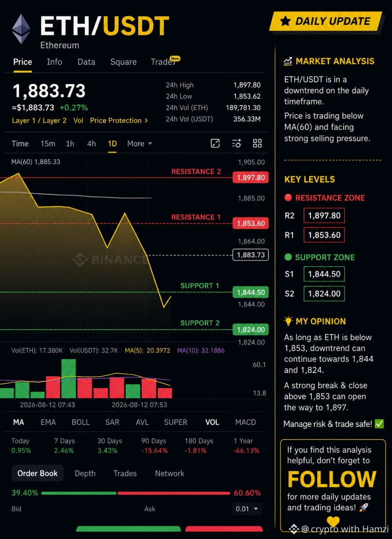This screenshot has width=392, height=539.
Task: Enable the BOLL indicator
Action: click(x=80, y=422)
